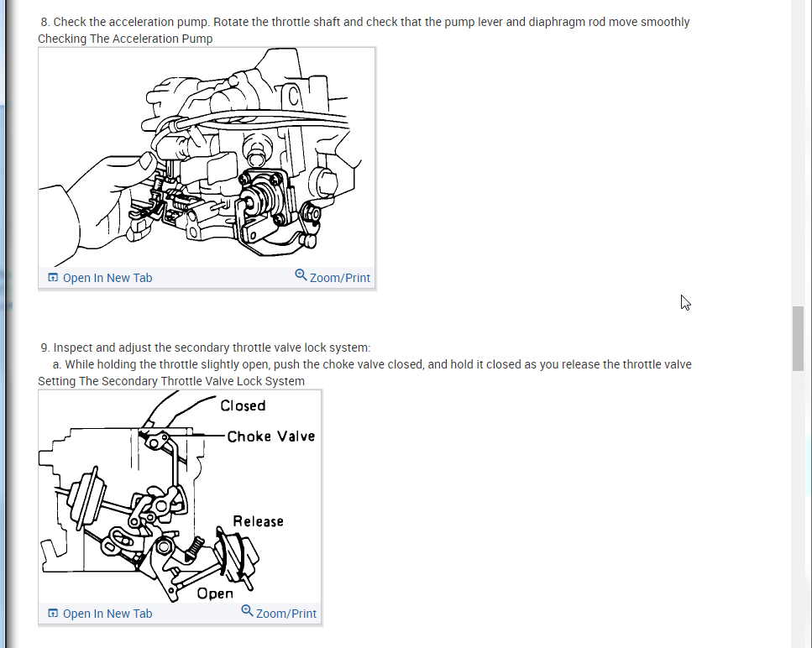
Task: Click the 'Closed' label in the diagram
Action: [243, 405]
